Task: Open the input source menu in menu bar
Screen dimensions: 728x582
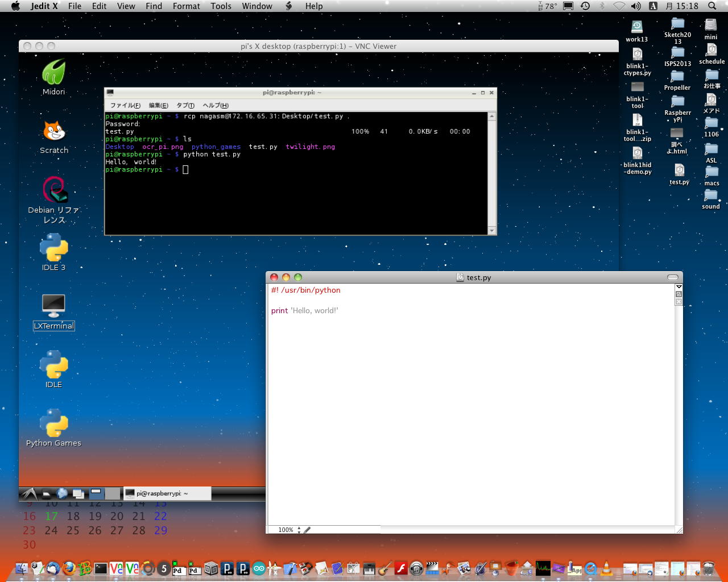Action: [x=653, y=6]
